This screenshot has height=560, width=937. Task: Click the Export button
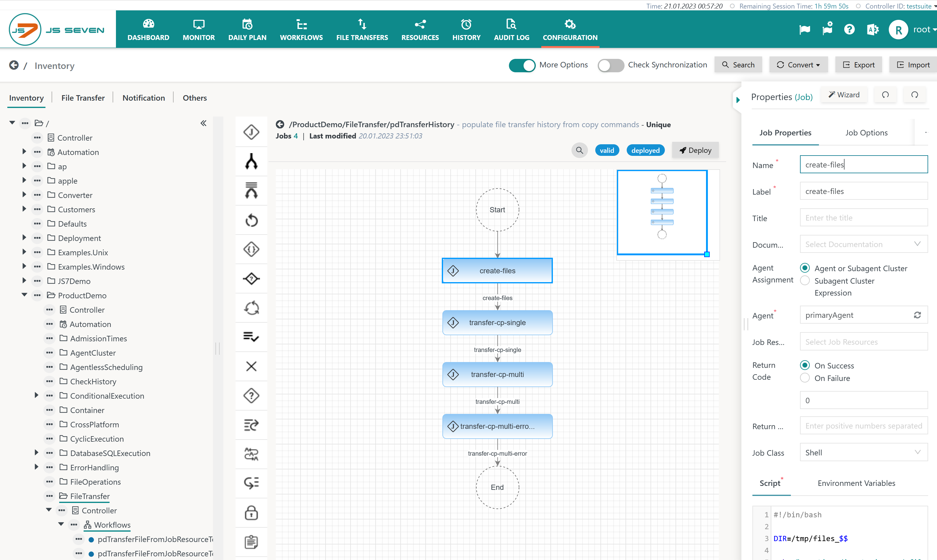(859, 65)
